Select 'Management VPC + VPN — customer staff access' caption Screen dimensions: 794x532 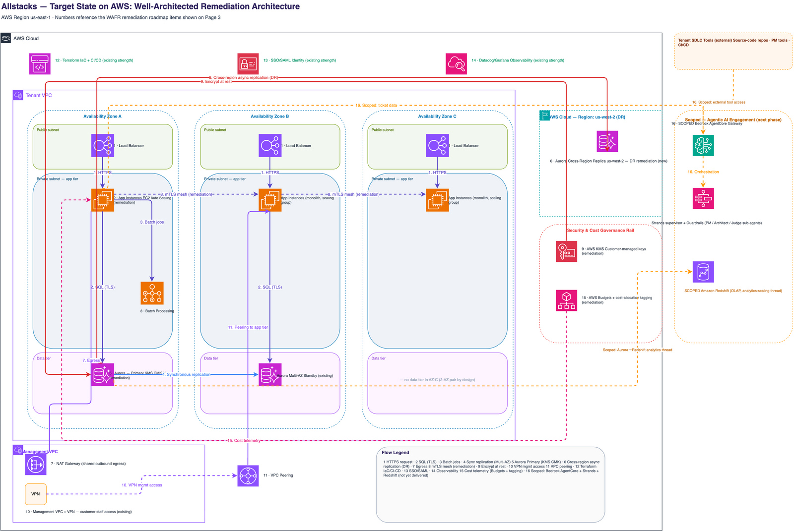click(78, 512)
